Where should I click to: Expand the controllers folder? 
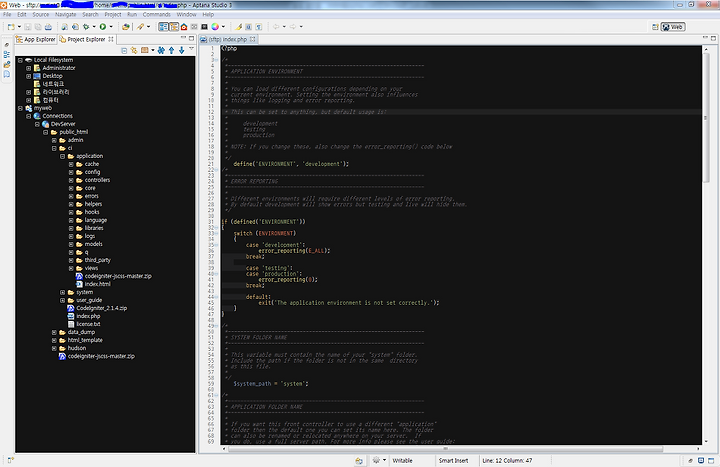(71, 180)
